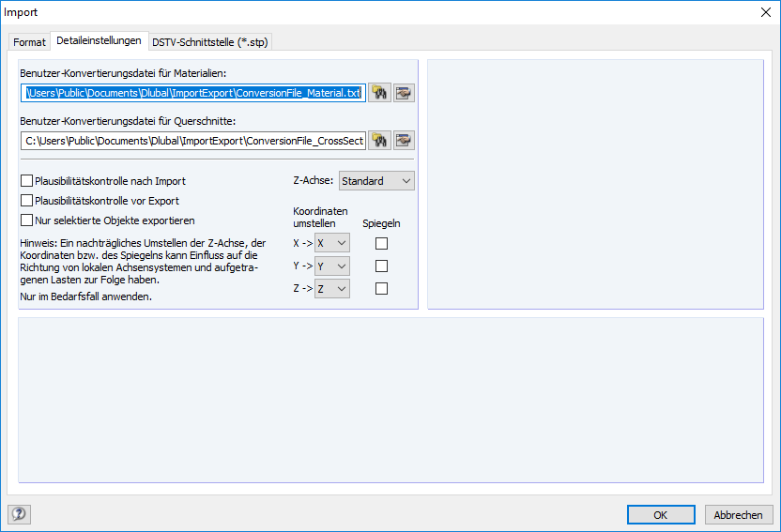Toggle Spiegeln checkbox for Y axis

pos(381,266)
